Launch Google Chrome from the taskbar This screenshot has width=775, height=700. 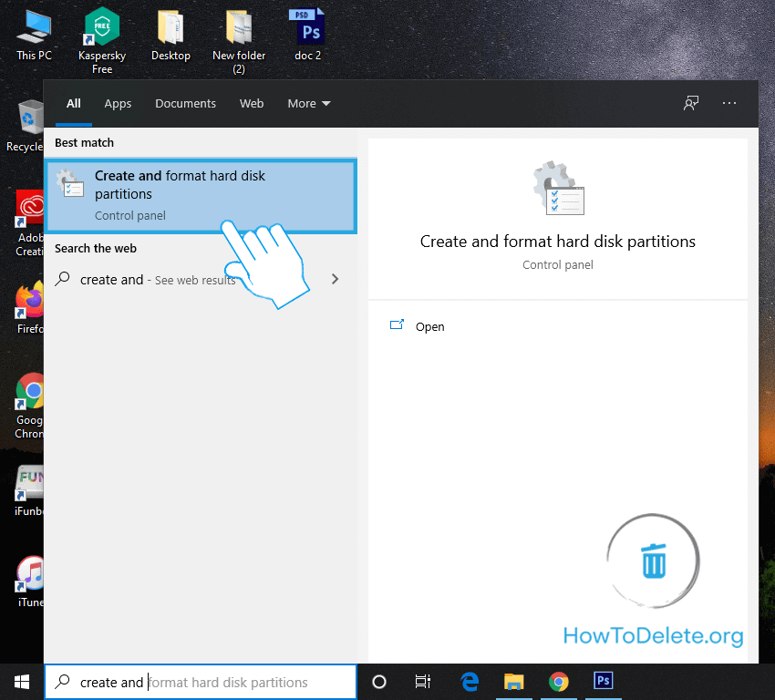[x=559, y=682]
